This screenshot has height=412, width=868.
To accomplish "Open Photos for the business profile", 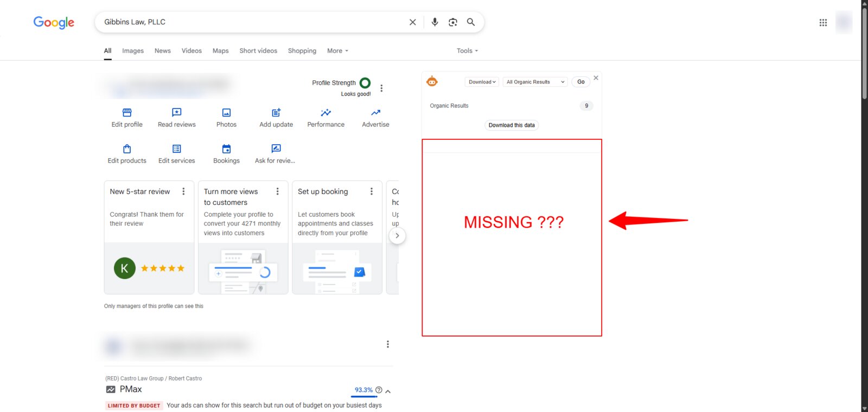I will point(226,118).
